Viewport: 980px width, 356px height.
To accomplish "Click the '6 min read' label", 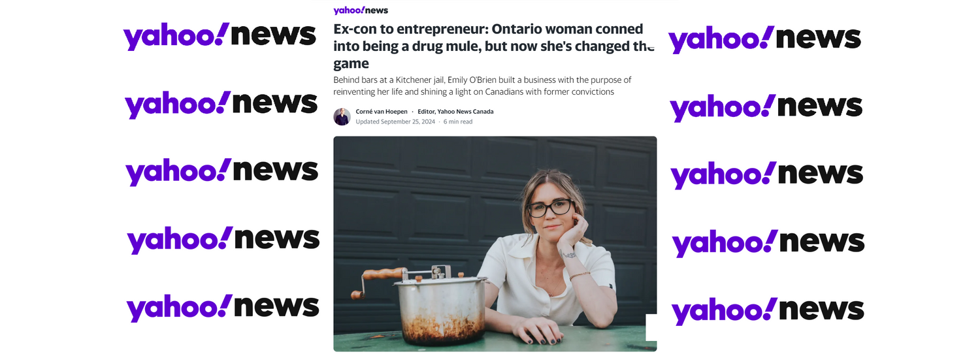I will [458, 121].
